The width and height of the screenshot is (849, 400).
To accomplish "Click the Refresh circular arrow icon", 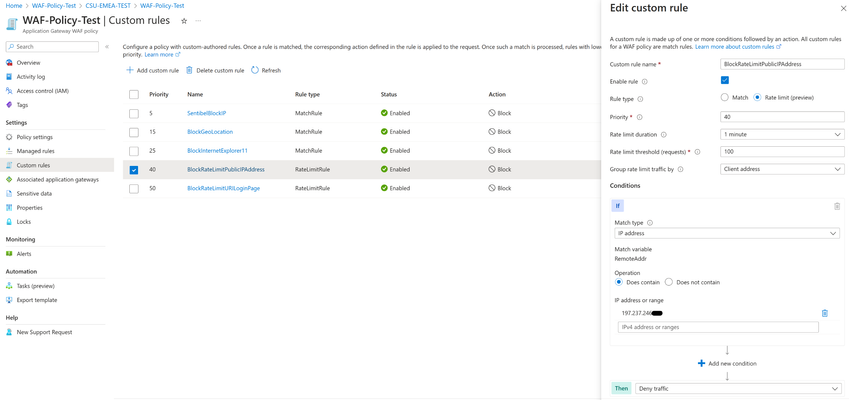I will (x=255, y=70).
